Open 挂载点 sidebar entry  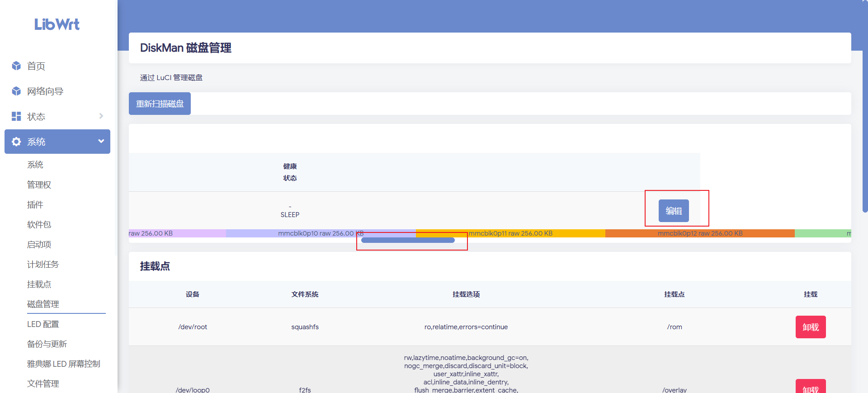tap(39, 284)
